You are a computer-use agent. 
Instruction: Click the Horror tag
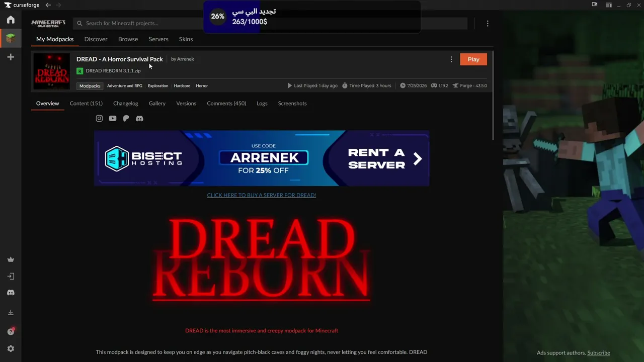[x=202, y=86]
